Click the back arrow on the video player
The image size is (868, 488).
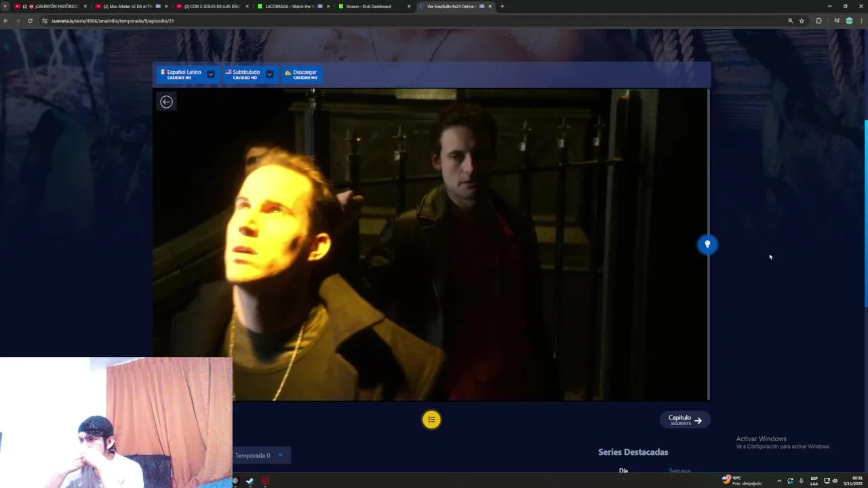pos(166,102)
